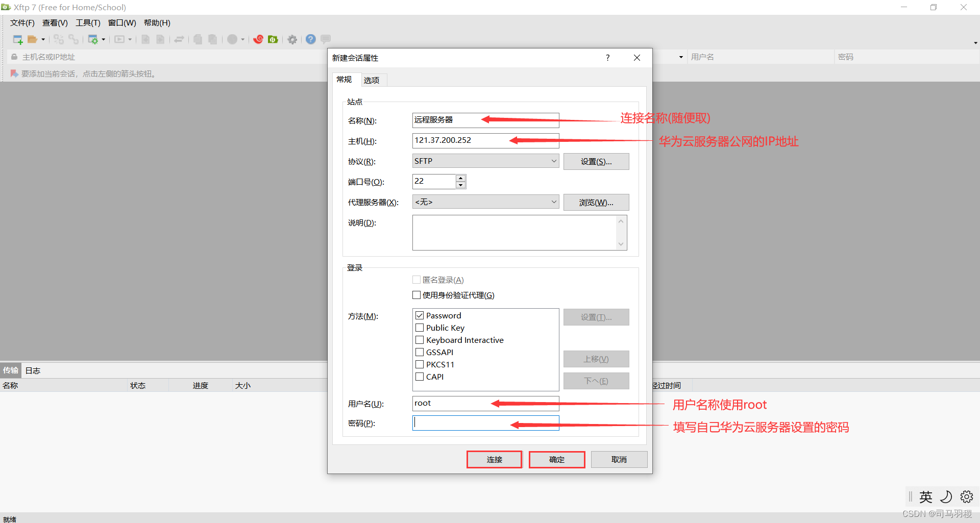Click the Paste clipboard toolbar icon
Viewport: 980px width, 523px height.
[213, 39]
